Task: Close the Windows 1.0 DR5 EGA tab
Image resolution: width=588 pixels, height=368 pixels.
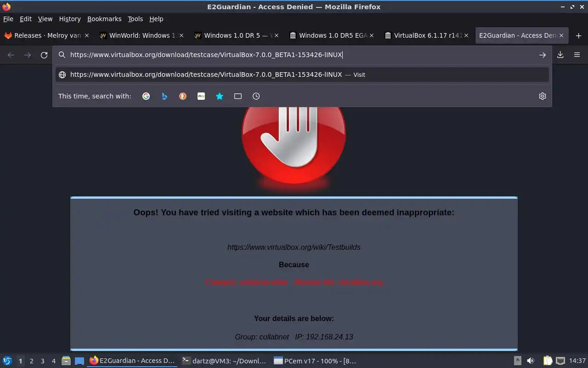Action: tap(371, 35)
